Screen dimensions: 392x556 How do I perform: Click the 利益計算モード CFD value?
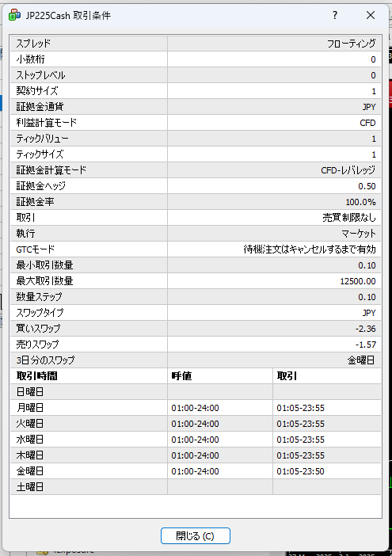367,123
